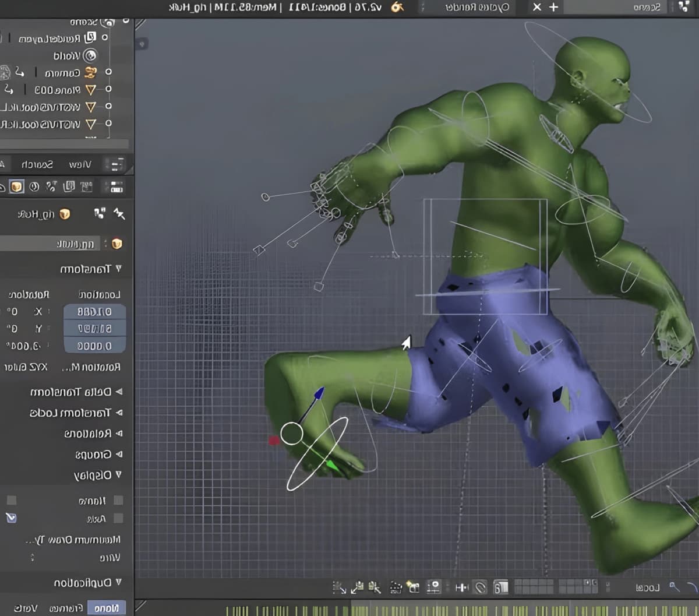
Task: Switch to the World properties tab
Action: (34, 186)
